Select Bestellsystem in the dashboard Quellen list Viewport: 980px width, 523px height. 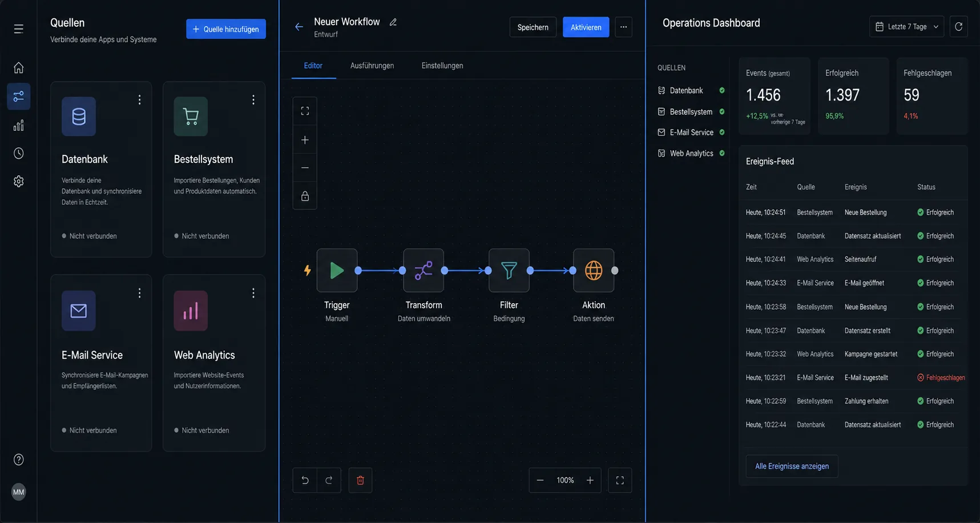(x=691, y=112)
